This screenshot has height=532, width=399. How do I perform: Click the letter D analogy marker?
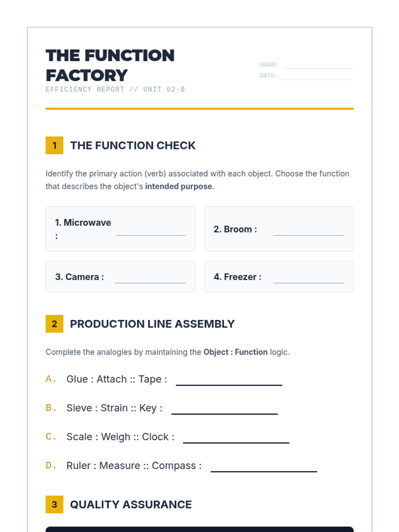[x=51, y=465]
